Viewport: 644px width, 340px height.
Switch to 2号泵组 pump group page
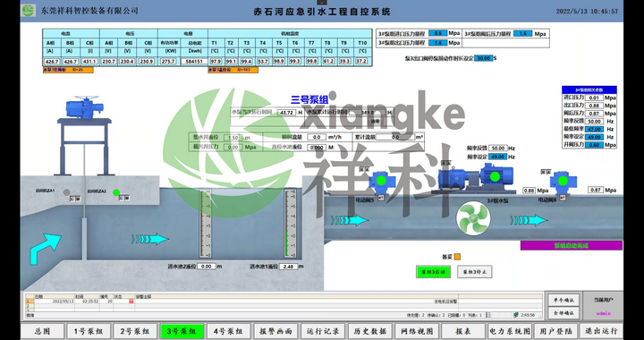(135, 331)
